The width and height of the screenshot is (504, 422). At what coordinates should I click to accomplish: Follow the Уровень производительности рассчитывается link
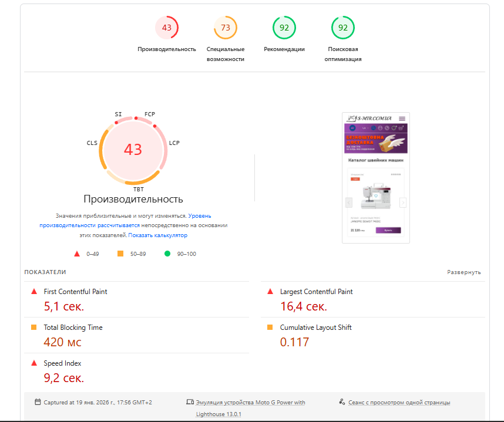125,221
